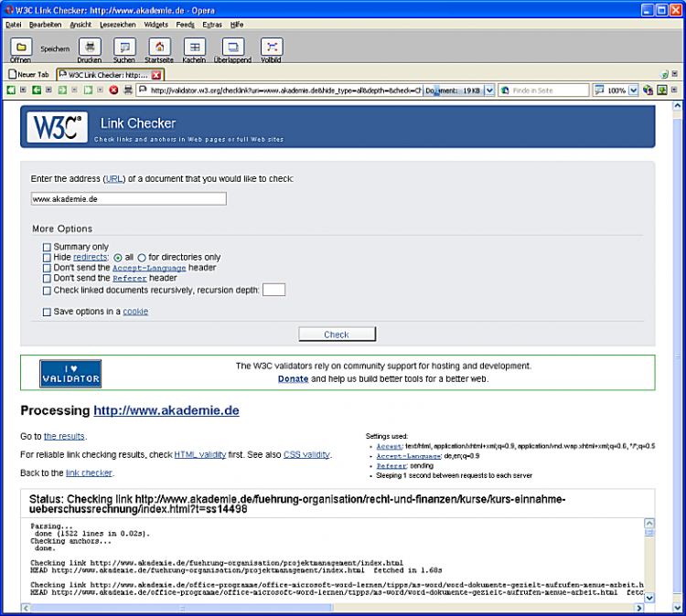Click the status output vertical scrollbar down arrow

coord(649,598)
